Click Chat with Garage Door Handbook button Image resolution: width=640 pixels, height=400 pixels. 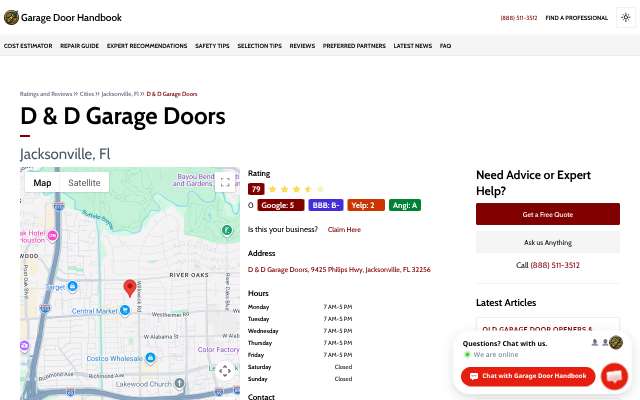[528, 376]
